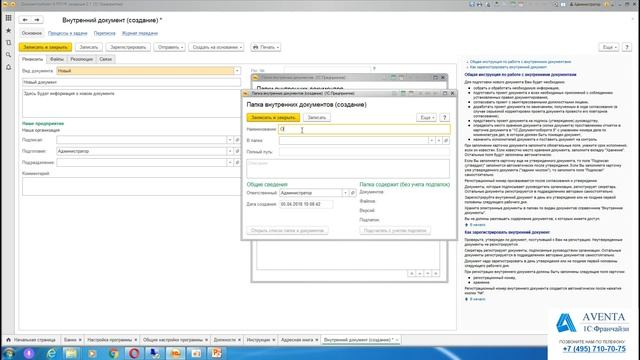Screen dimensions: 640x360
Task: Expand Подписал dropdown arrow
Action: point(230,140)
